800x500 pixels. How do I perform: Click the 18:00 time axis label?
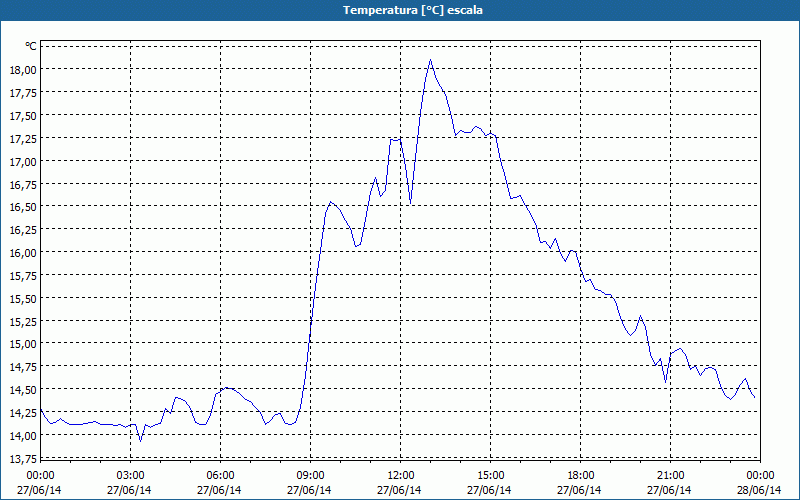click(581, 476)
